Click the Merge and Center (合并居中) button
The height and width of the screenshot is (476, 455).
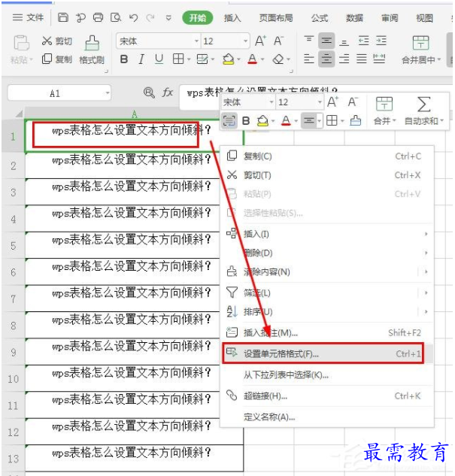[x=420, y=50]
